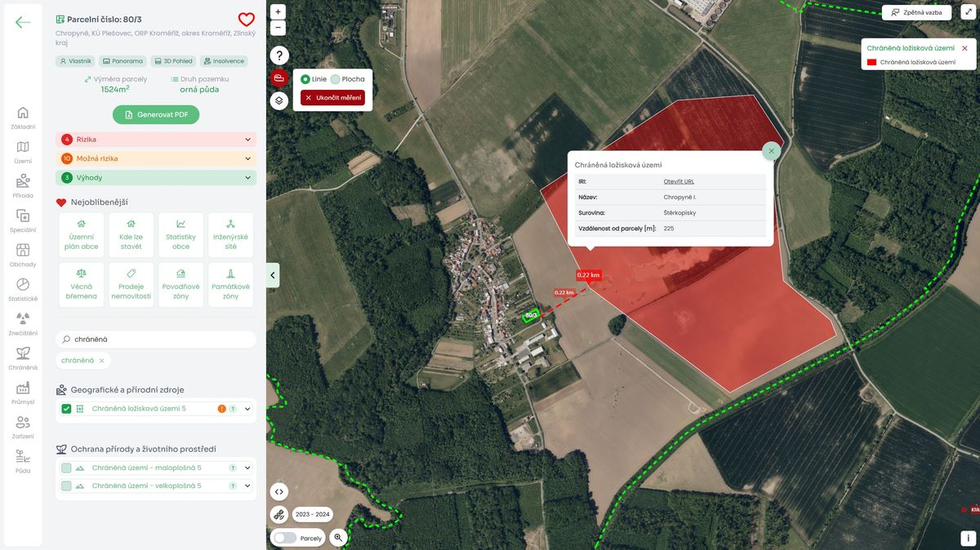Open the Průmysl factory icon section
Viewport: 980px width, 550px height.
(23, 393)
